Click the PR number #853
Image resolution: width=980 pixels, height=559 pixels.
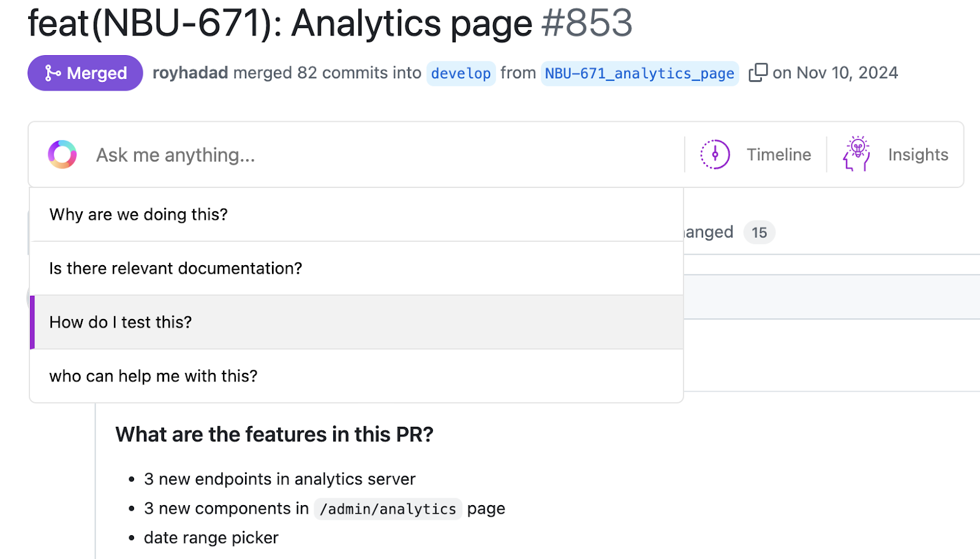(587, 23)
